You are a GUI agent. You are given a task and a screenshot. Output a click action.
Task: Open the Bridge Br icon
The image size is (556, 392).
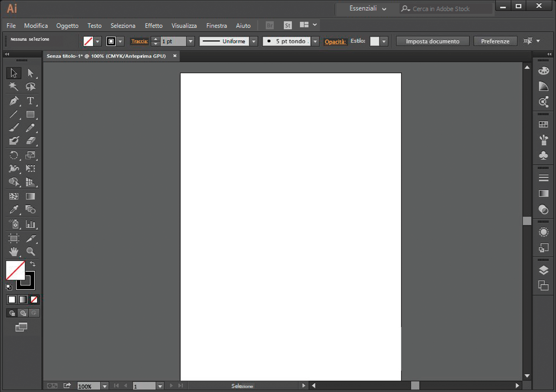[270, 25]
